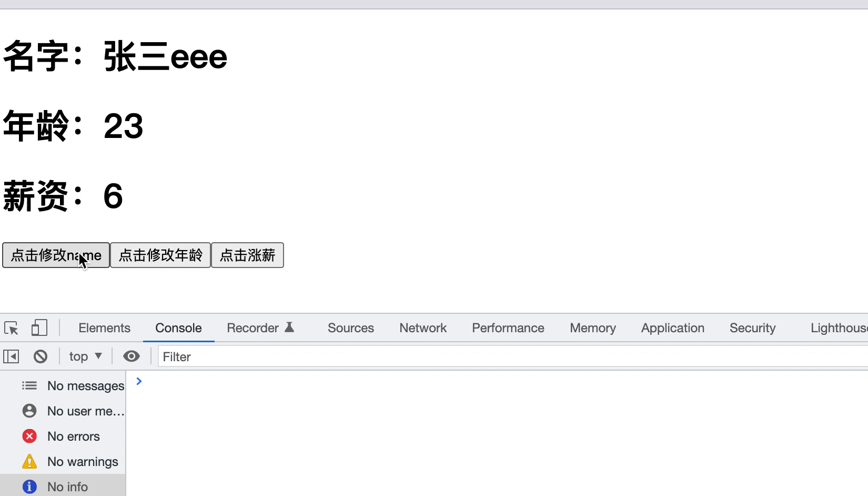Image resolution: width=868 pixels, height=496 pixels.
Task: Open the Network panel
Action: [x=422, y=328]
